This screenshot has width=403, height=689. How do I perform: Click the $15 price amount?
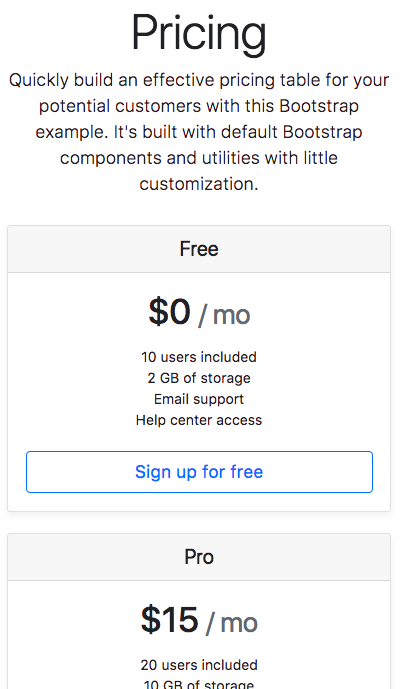click(170, 620)
